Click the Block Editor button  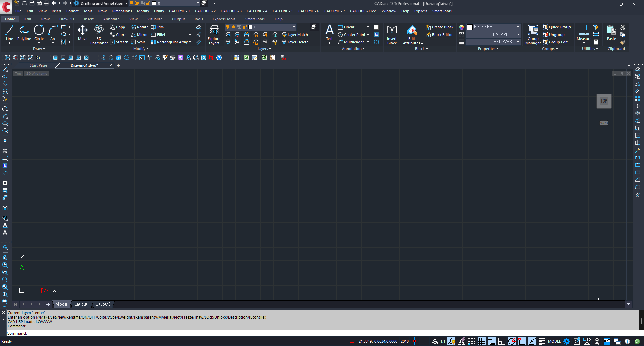pyautogui.click(x=439, y=35)
